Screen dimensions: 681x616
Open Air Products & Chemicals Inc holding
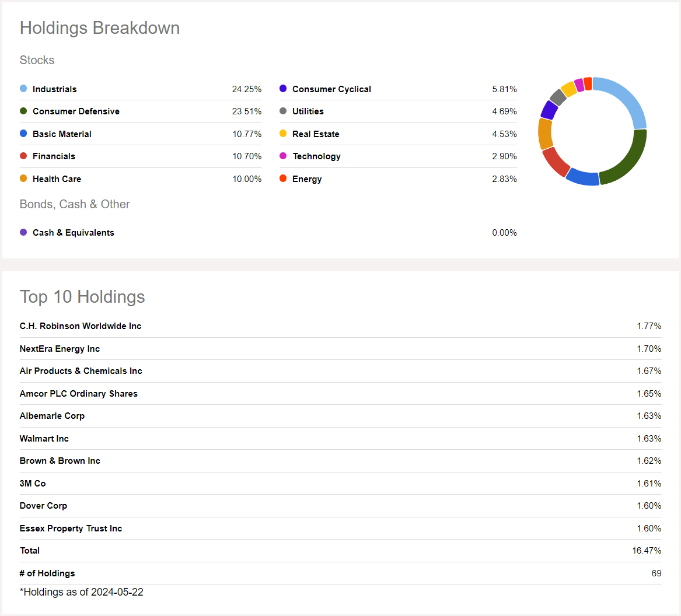(x=81, y=371)
